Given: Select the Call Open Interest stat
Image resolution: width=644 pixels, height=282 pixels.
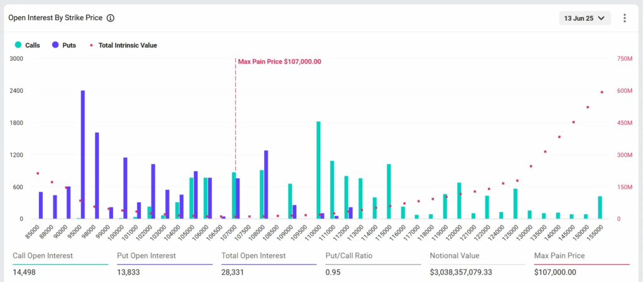Looking at the screenshot, I should tap(60, 264).
